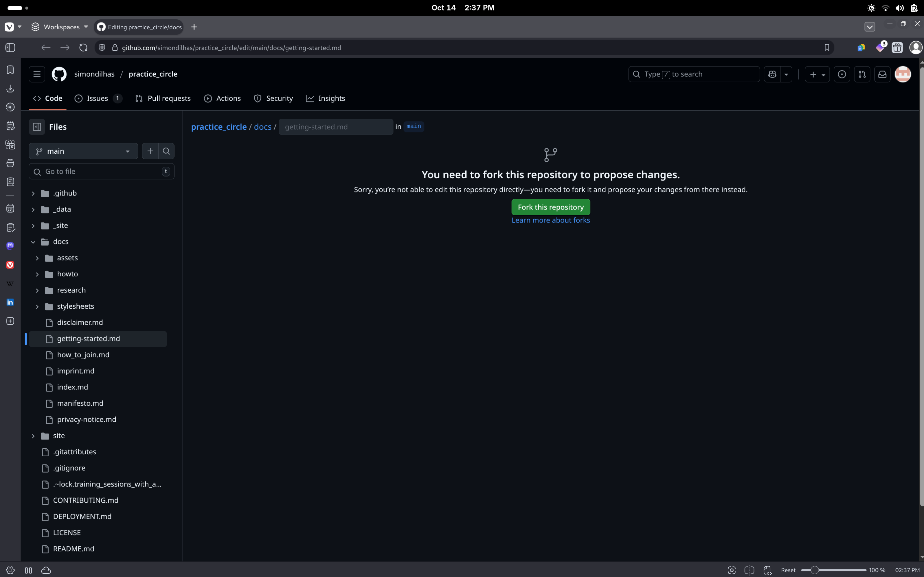This screenshot has width=924, height=577.
Task: Collapse the docs folder in the tree
Action: (x=33, y=242)
